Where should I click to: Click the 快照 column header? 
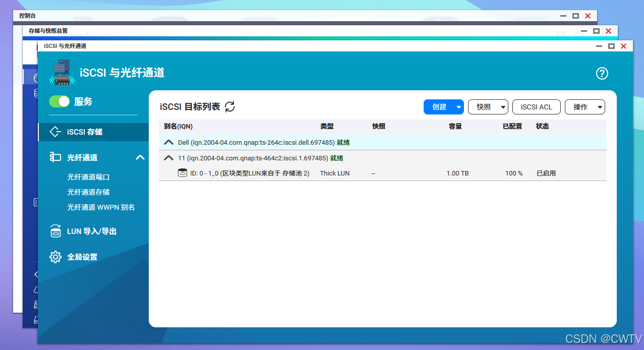tap(379, 126)
